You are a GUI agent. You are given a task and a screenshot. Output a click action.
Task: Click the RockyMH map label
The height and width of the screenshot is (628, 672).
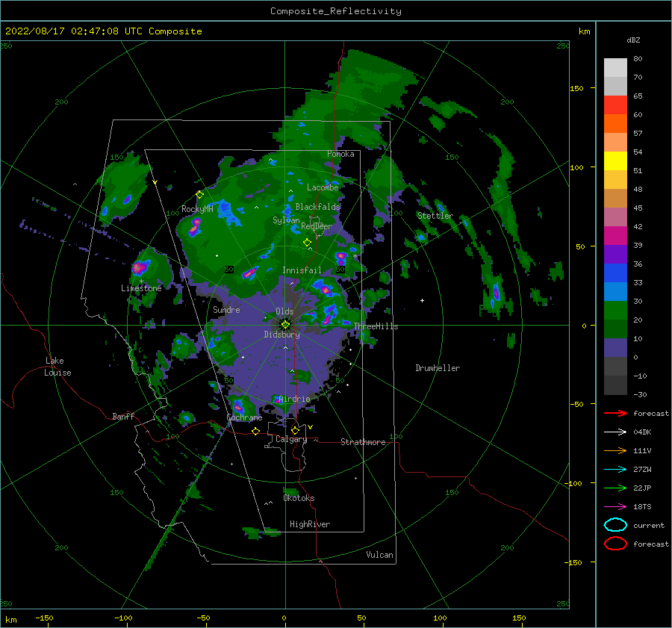point(197,209)
